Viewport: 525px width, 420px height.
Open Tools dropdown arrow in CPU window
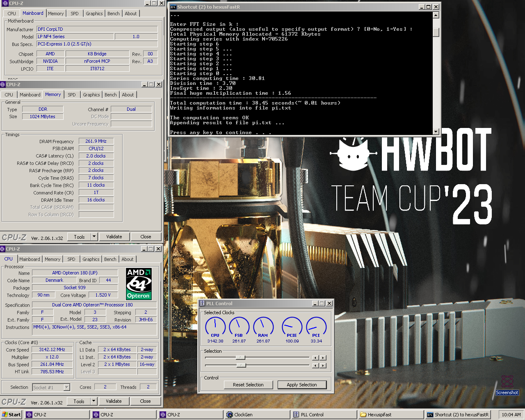click(94, 401)
